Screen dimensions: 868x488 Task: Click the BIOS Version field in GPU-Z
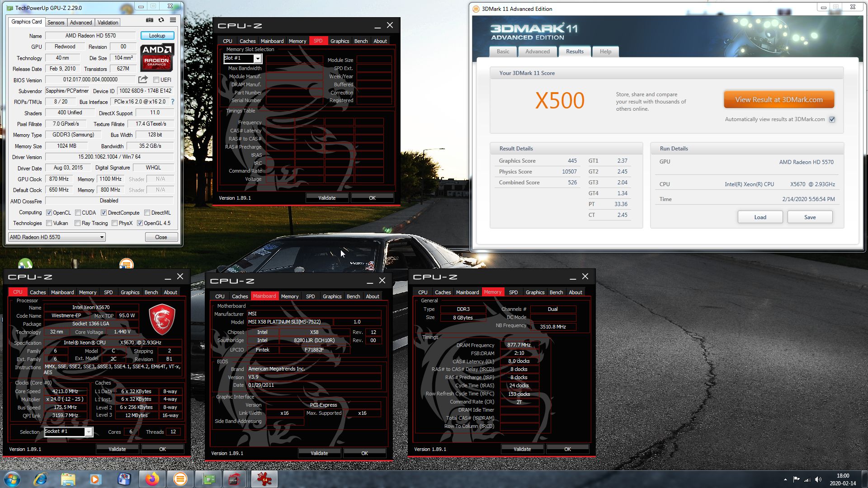click(x=90, y=80)
